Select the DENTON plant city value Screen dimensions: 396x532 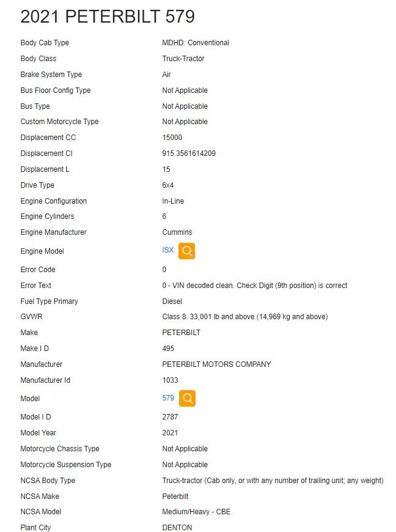pos(177,528)
